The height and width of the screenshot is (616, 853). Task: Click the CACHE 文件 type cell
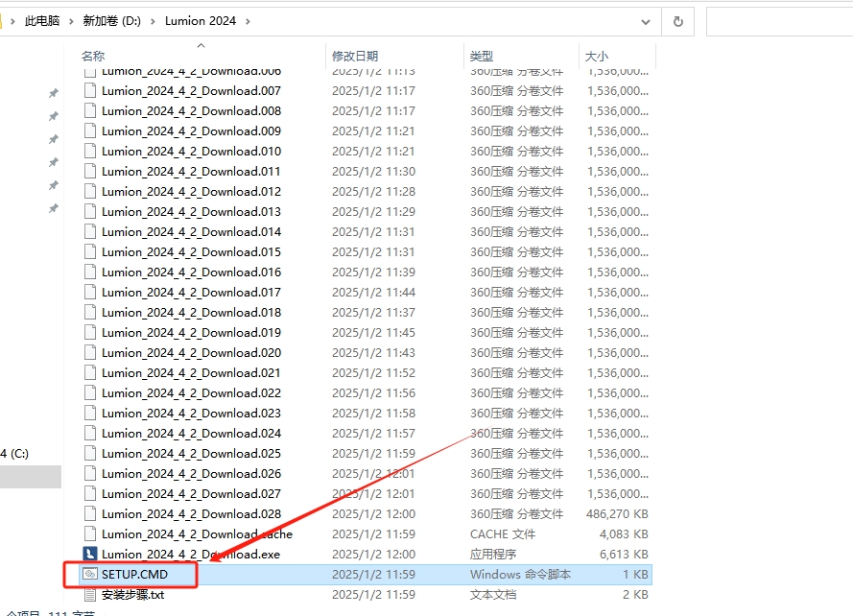[503, 533]
